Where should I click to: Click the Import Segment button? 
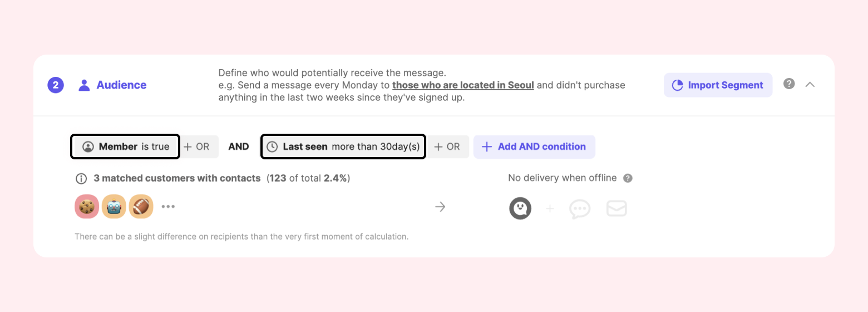click(x=718, y=85)
